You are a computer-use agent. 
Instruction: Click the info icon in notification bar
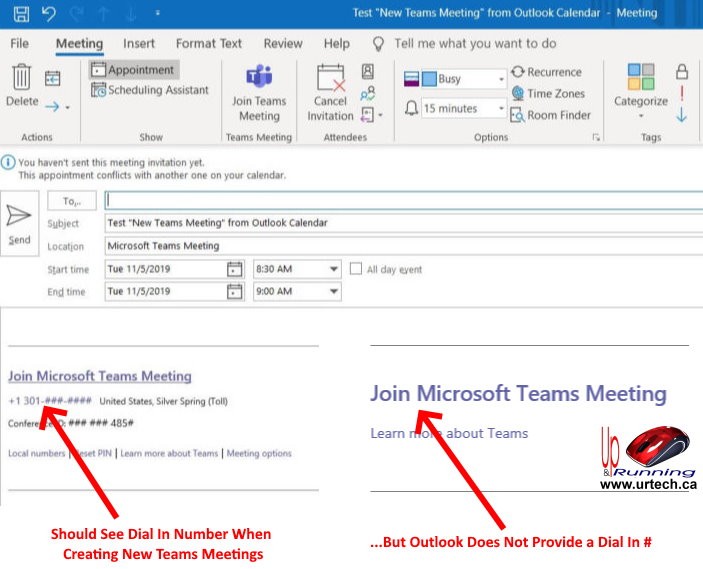tap(8, 162)
